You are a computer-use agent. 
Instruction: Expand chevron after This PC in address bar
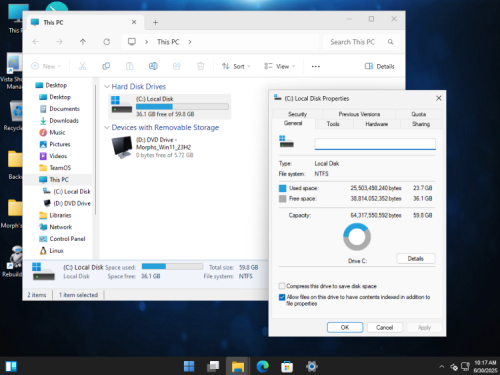coord(190,42)
